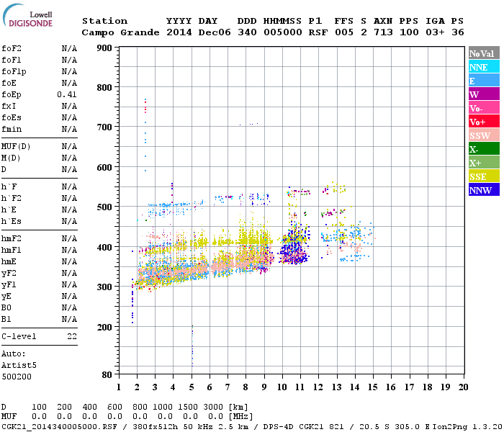Click the 900 km height axis label
The image size is (504, 432).
104,48
